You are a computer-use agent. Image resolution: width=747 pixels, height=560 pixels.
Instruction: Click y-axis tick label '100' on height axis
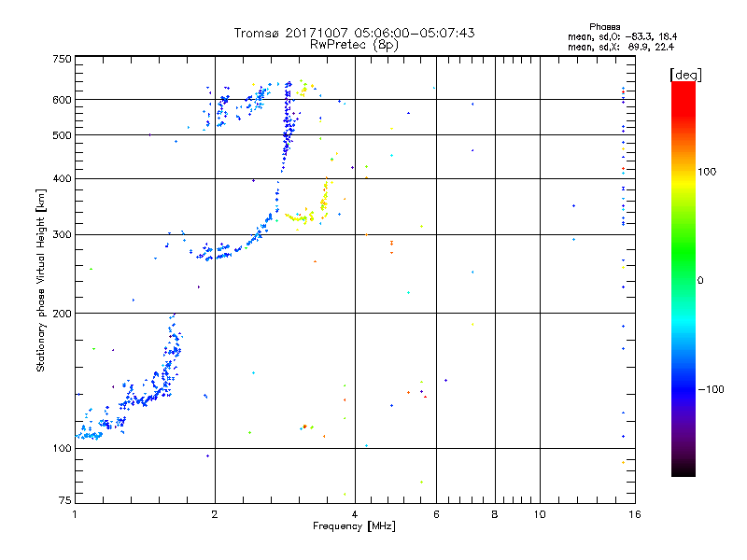click(62, 448)
